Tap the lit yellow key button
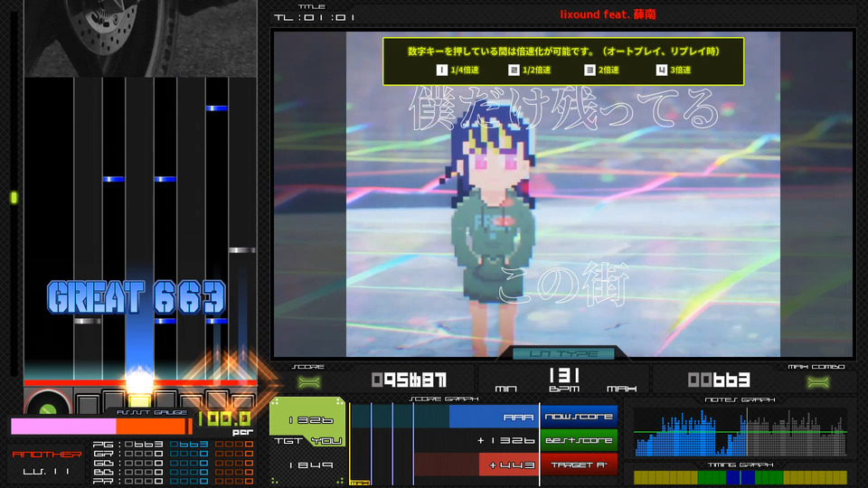 tap(139, 400)
